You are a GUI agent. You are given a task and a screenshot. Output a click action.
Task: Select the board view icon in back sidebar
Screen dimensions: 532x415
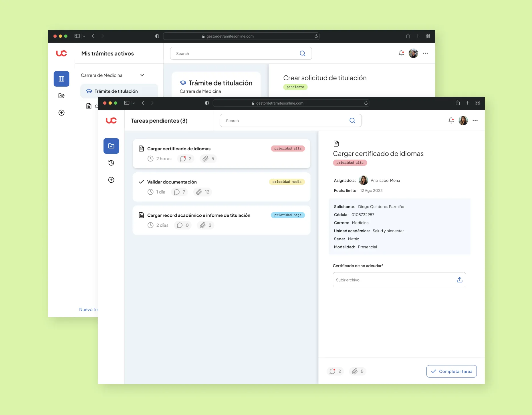[x=61, y=79]
